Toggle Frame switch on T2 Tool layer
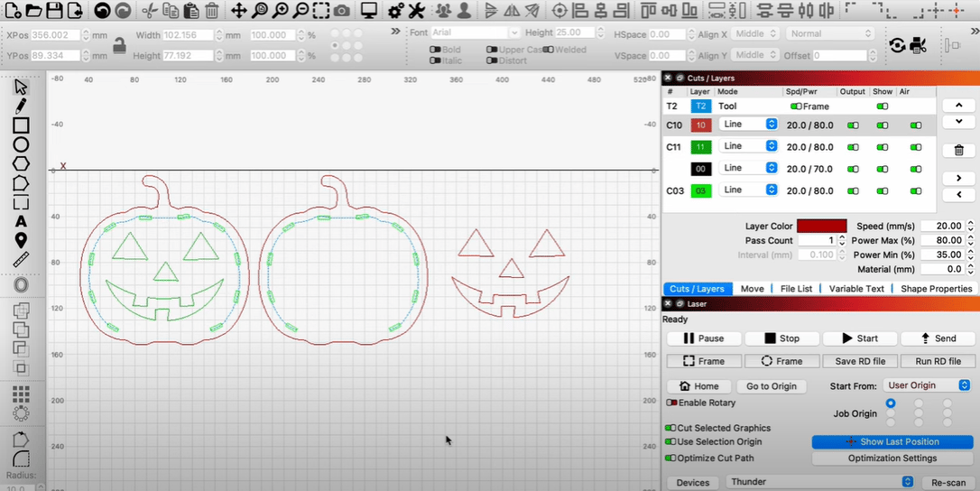 pyautogui.click(x=796, y=107)
